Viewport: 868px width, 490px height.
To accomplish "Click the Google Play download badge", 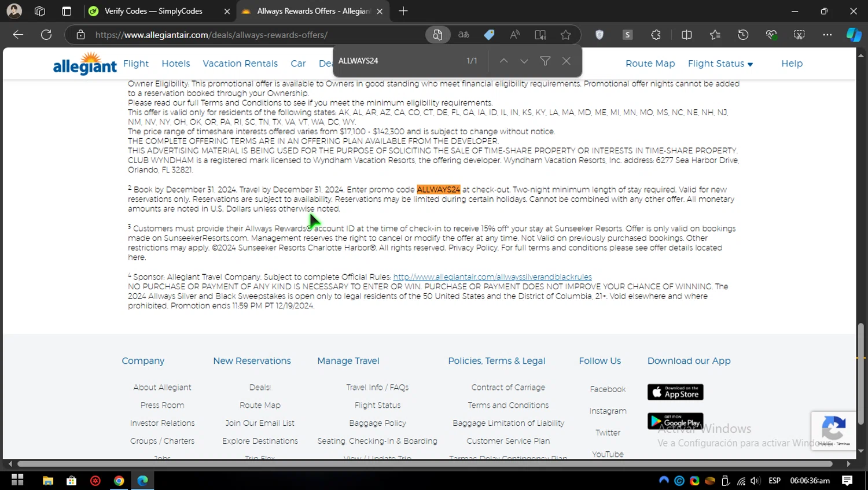I will (675, 421).
